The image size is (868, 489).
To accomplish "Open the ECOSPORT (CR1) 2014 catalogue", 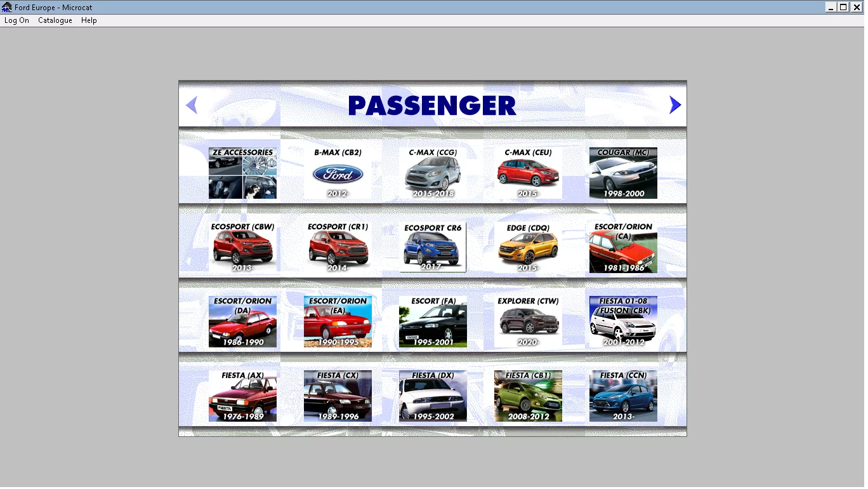I will [338, 246].
